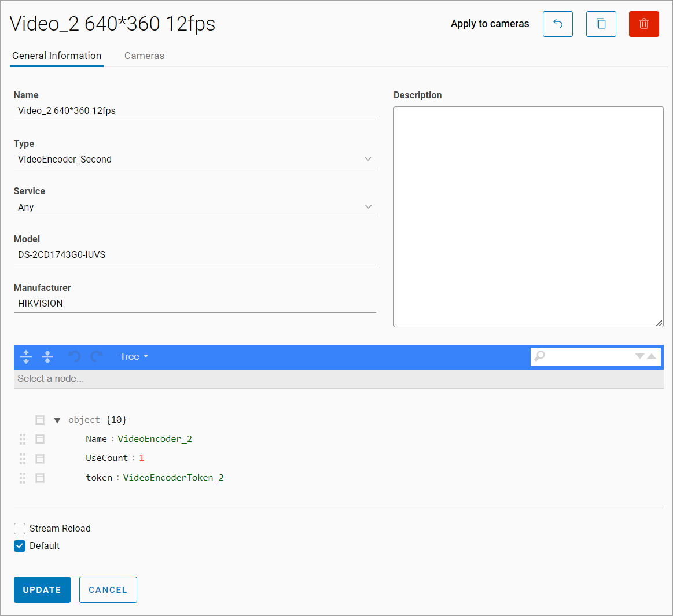The width and height of the screenshot is (673, 616).
Task: Open action menu for UseCount row
Action: pyautogui.click(x=40, y=459)
